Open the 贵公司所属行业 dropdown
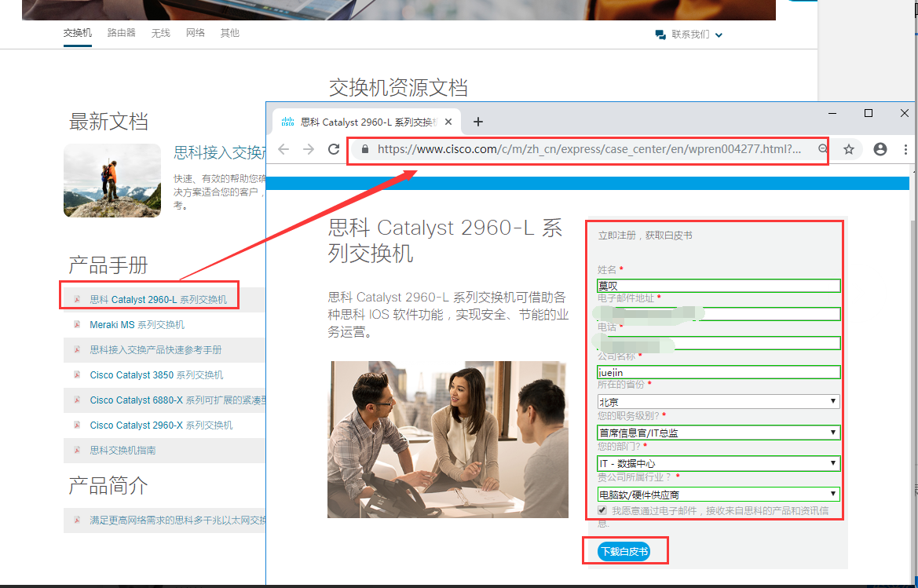 (x=719, y=495)
